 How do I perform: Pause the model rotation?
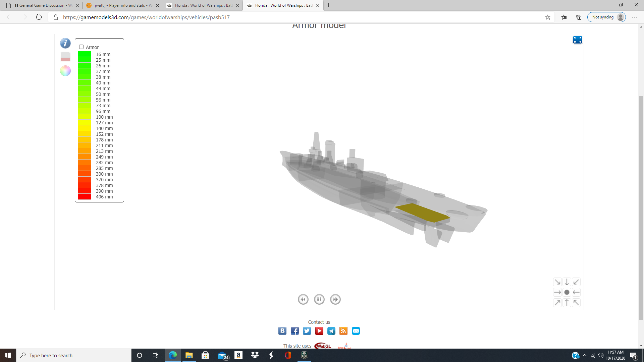coord(319,299)
